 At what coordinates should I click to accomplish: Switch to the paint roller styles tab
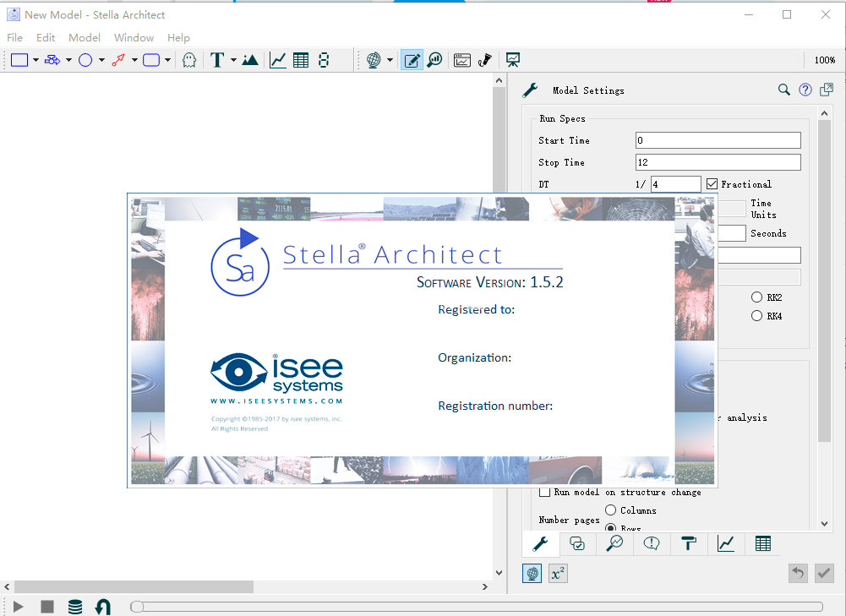point(689,543)
